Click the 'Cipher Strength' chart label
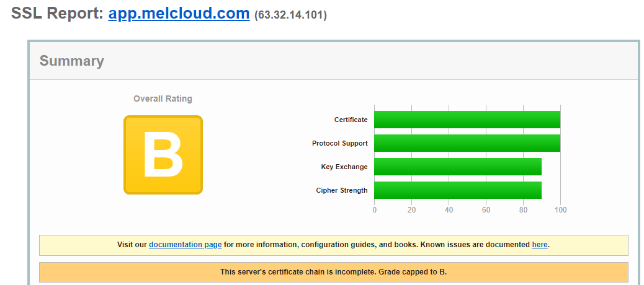 click(x=342, y=190)
